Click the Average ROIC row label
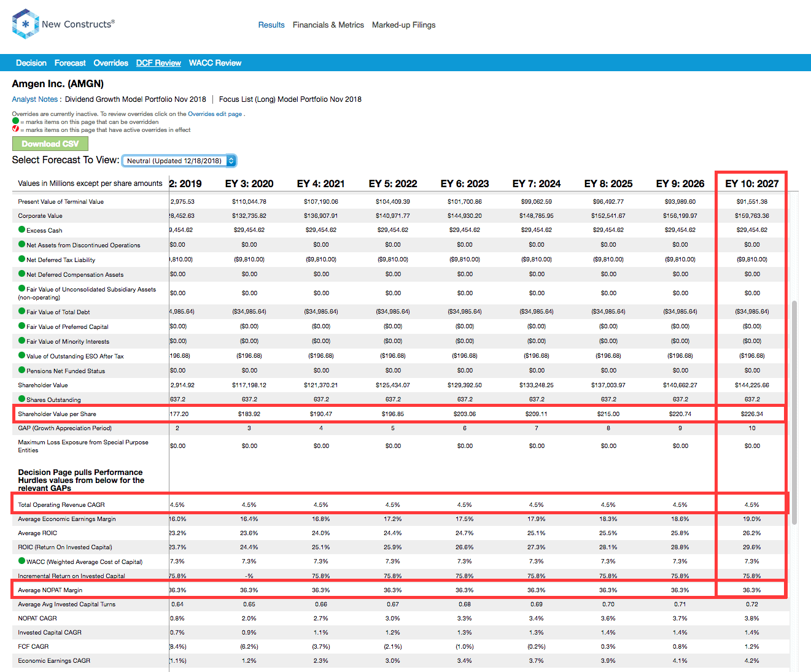The width and height of the screenshot is (811, 672). coord(37,533)
